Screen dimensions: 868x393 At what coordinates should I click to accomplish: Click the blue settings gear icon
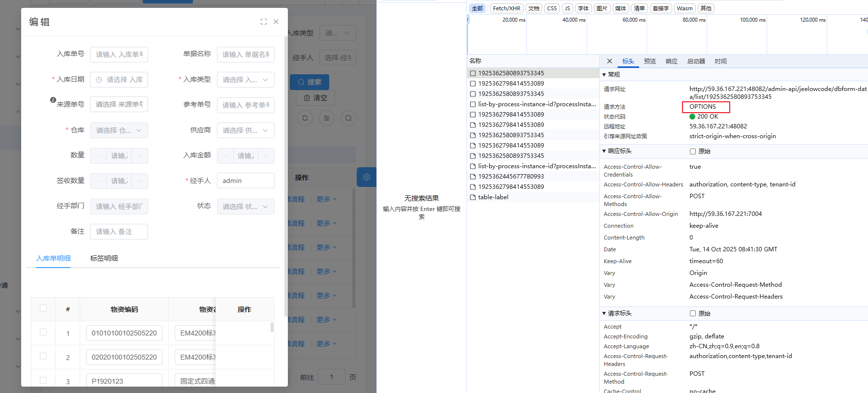pyautogui.click(x=367, y=177)
